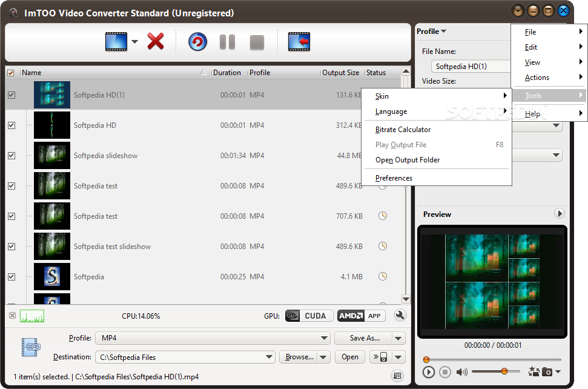
Task: Uncheck the Softpedia HD file checkbox
Action: (12, 125)
